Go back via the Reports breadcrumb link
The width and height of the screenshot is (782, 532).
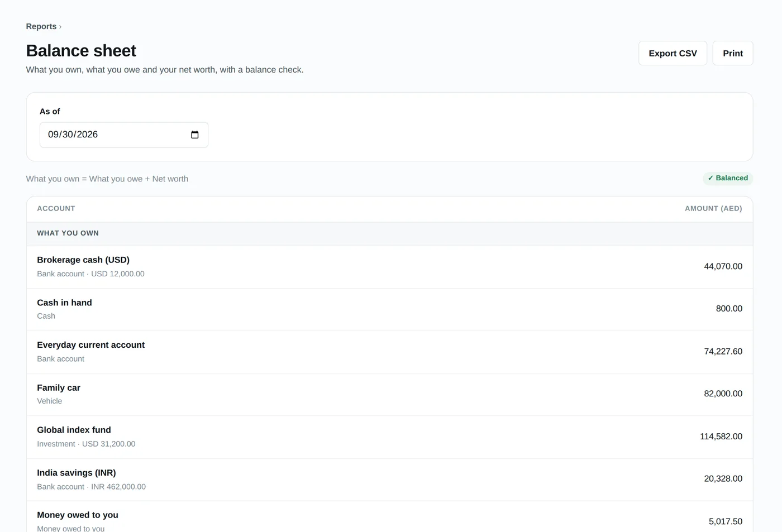[x=41, y=26]
